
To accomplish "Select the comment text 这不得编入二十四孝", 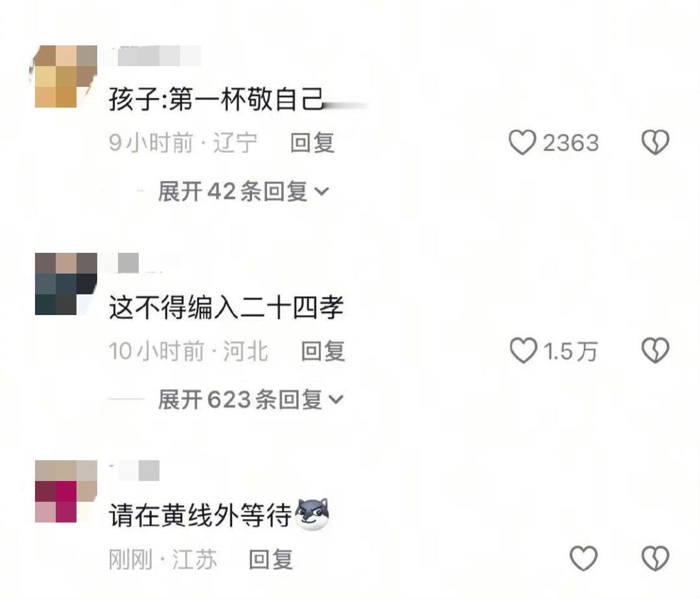I will point(226,307).
